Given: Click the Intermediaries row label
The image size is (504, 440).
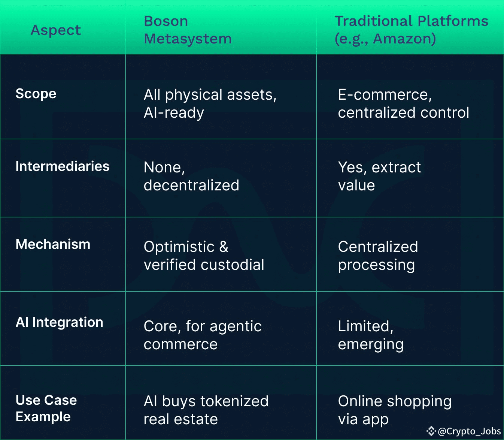Looking at the screenshot, I should tap(63, 166).
